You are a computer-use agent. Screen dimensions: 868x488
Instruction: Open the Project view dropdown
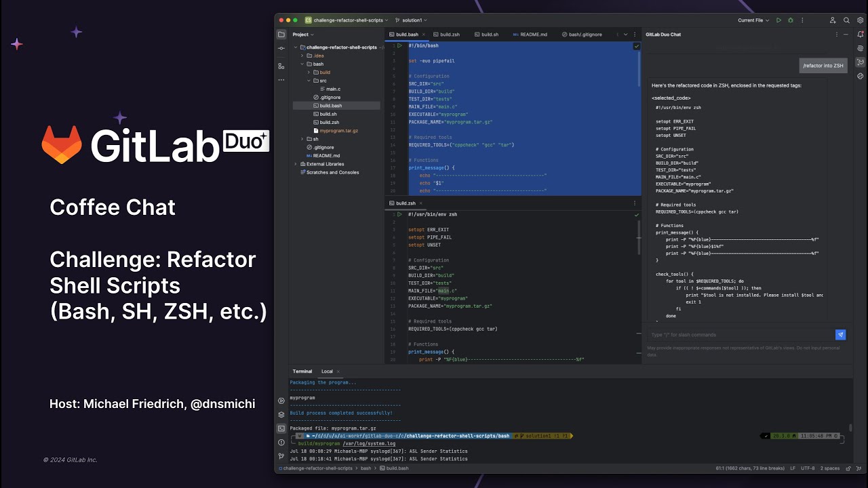point(302,35)
